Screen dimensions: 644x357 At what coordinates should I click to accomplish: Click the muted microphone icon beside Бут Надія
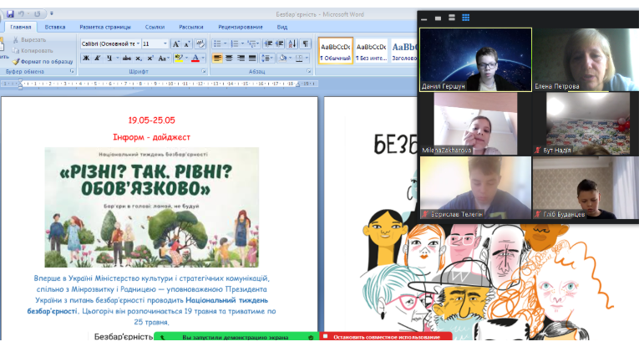[x=538, y=150]
